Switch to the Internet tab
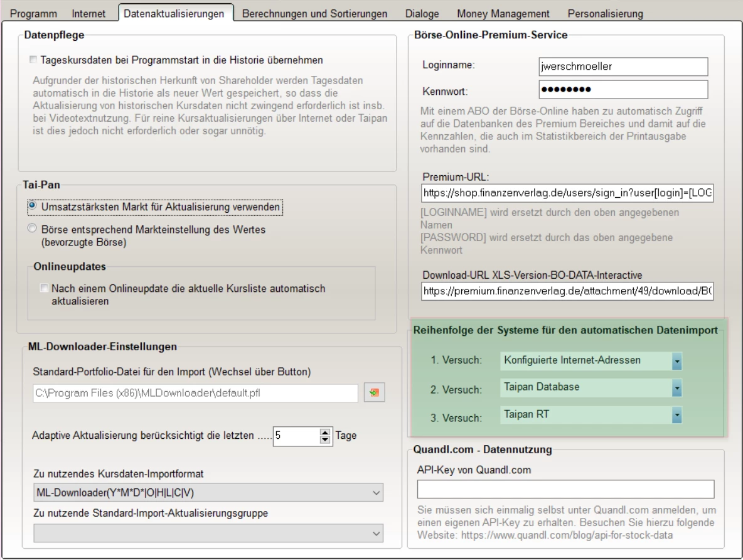The height and width of the screenshot is (560, 743). 88,14
